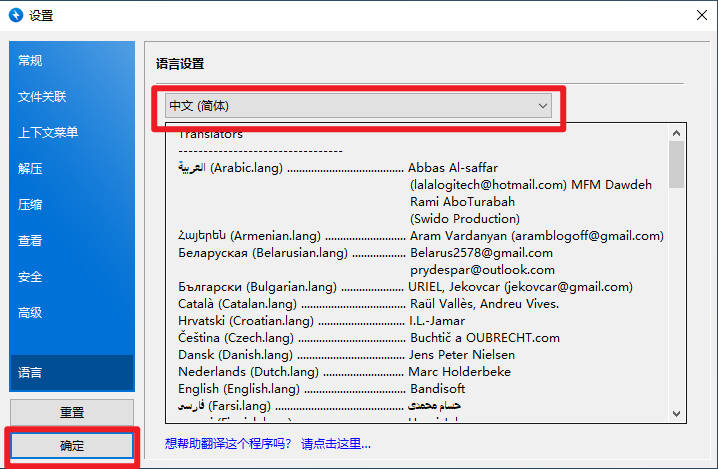Screen dimensions: 718x469
Task: Expand the 中文 (简体) language dropdown
Action: pyautogui.click(x=358, y=105)
